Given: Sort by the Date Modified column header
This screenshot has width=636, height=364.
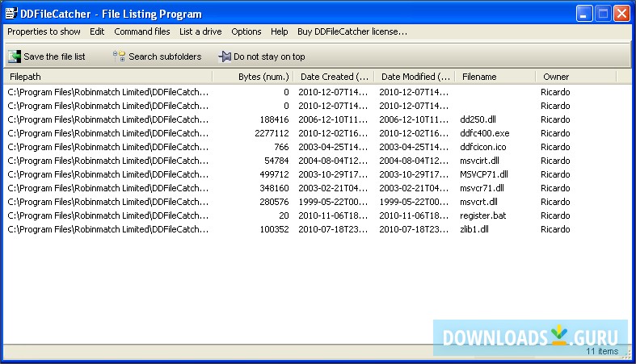Looking at the screenshot, I should pos(415,77).
